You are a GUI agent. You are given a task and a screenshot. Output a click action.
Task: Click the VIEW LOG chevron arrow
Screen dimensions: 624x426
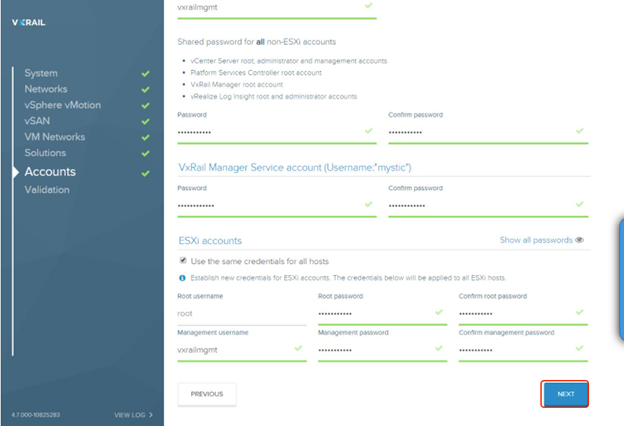pos(151,415)
